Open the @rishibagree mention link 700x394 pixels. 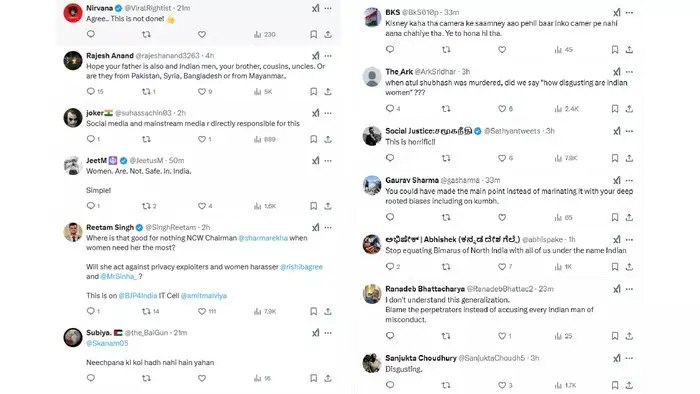coord(301,267)
